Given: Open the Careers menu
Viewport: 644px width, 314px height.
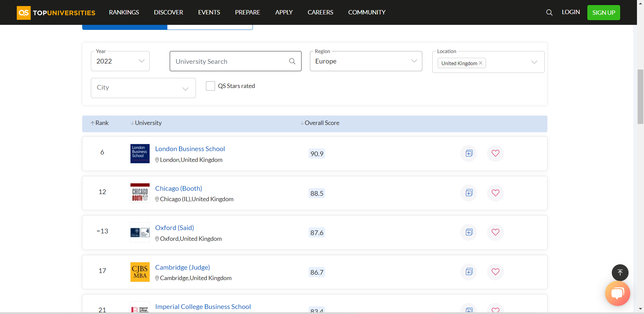Looking at the screenshot, I should (320, 12).
